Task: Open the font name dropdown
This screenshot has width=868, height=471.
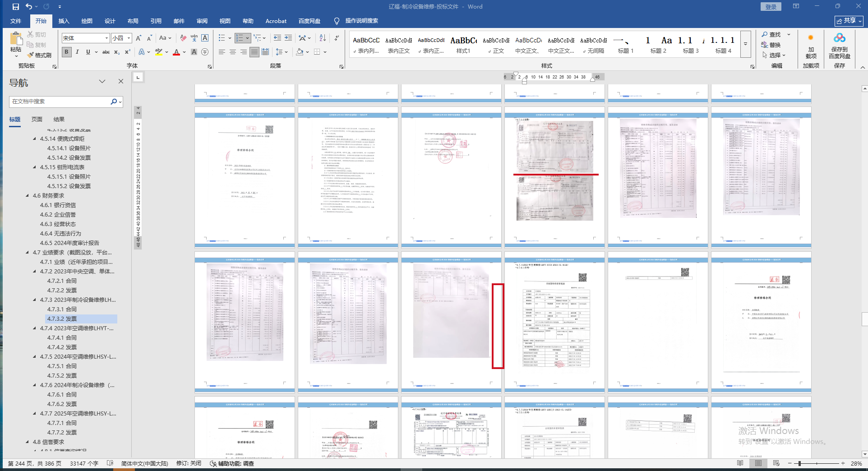Action: pyautogui.click(x=106, y=38)
